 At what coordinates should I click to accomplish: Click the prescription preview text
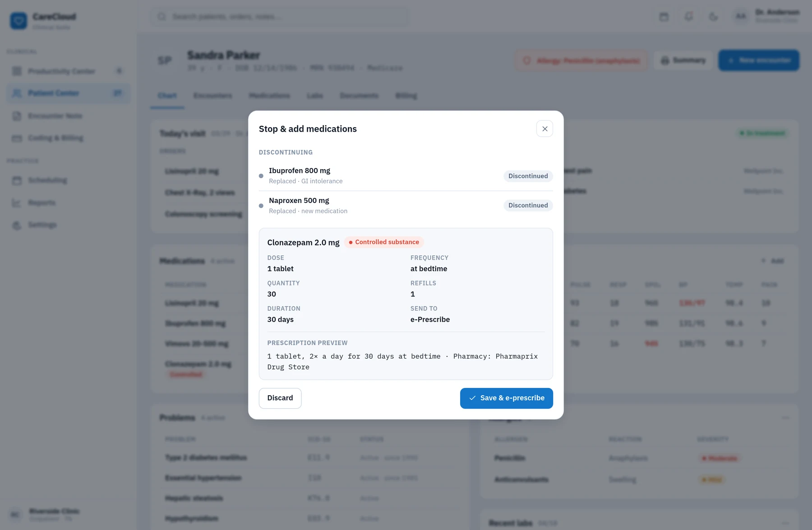click(x=402, y=361)
